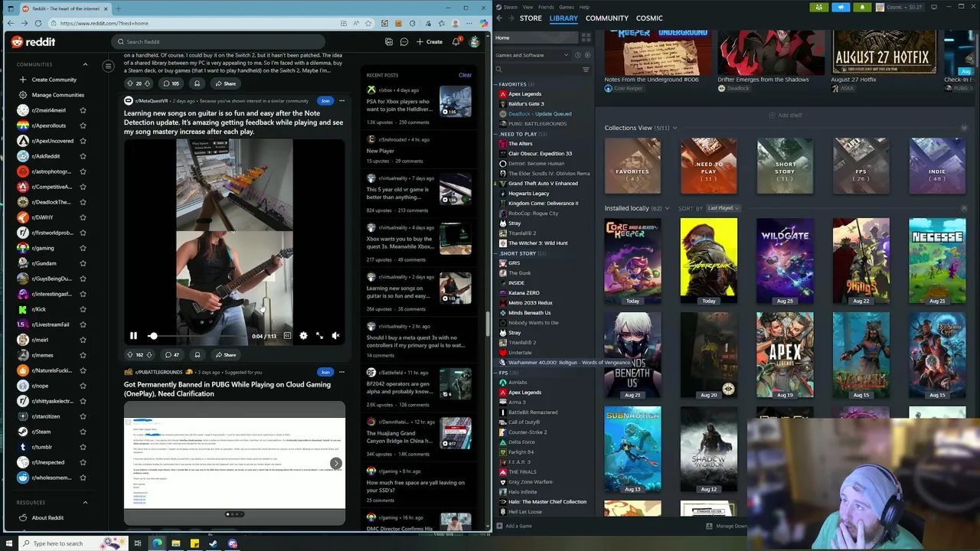Open the Reddit advertise icon

pyautogui.click(x=389, y=41)
